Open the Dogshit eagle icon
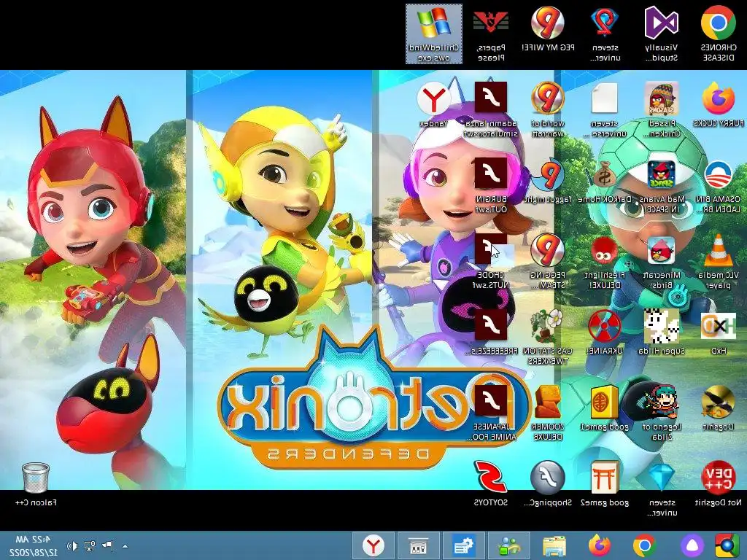Image resolution: width=747 pixels, height=560 pixels. (x=719, y=408)
